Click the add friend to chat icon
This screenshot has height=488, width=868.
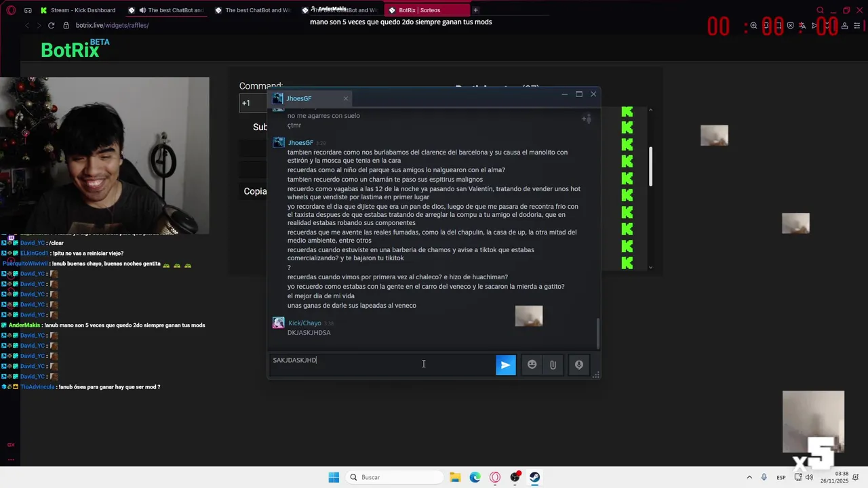pyautogui.click(x=586, y=119)
